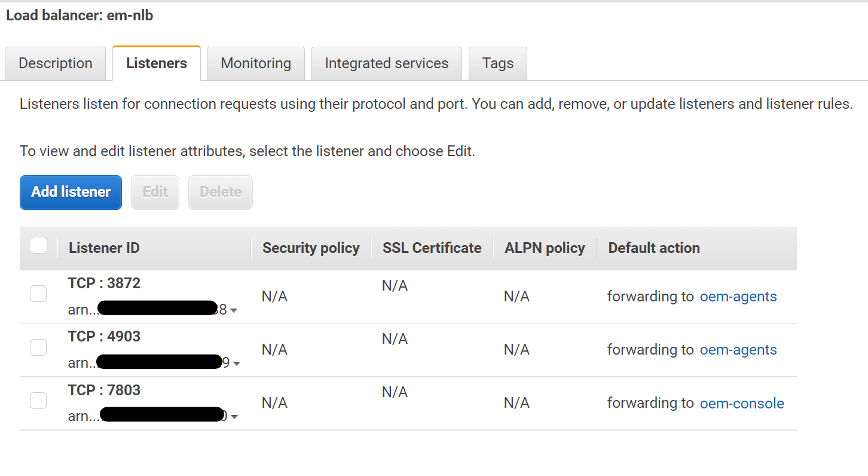Select the TCP : 4903 listener checkbox
Viewport: 868px width, 476px height.
38,347
